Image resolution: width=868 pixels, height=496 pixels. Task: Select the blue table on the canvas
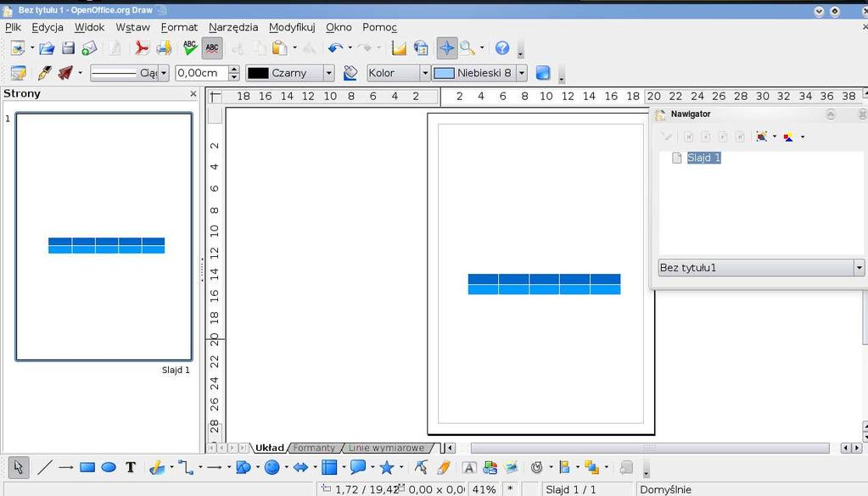click(544, 284)
